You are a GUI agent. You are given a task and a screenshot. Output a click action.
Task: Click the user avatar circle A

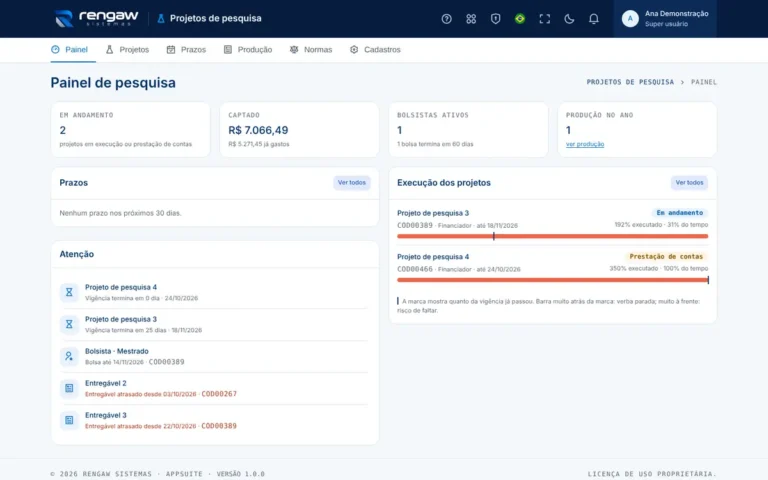pyautogui.click(x=630, y=19)
